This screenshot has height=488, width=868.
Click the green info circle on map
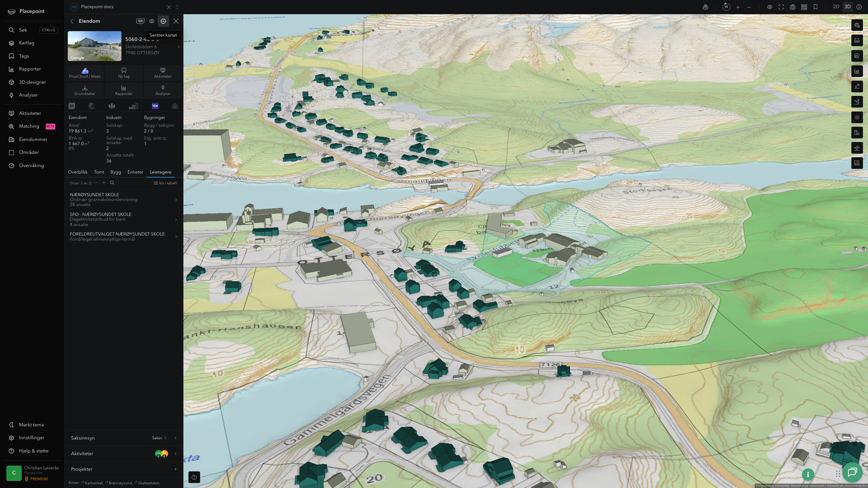808,474
